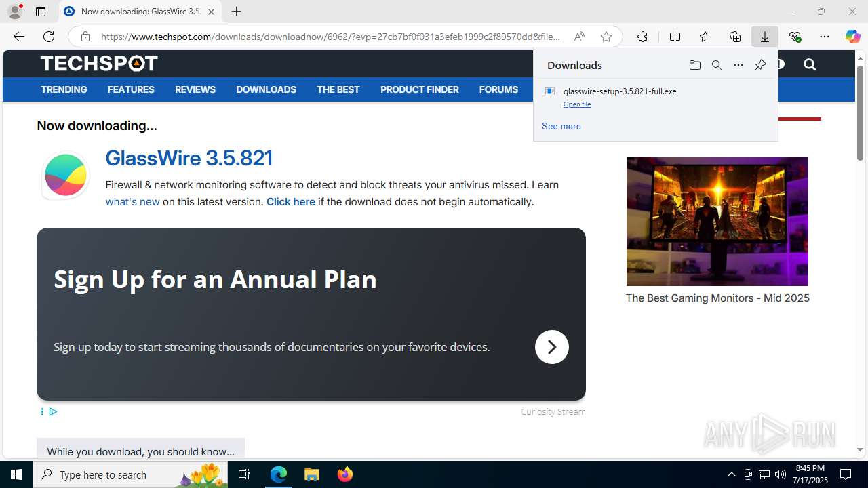Viewport: 868px width, 488px height.
Task: Open Collections in Edge toolbar
Action: (735, 37)
